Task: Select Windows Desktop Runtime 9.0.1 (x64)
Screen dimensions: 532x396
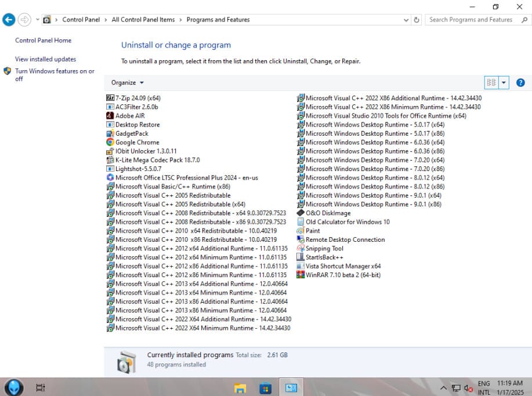Action: (x=370, y=195)
